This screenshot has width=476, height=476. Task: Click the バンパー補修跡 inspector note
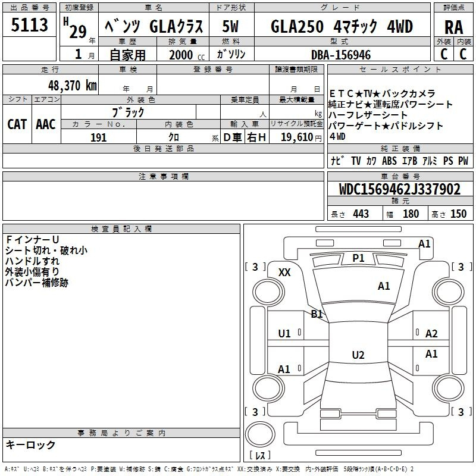click(36, 283)
